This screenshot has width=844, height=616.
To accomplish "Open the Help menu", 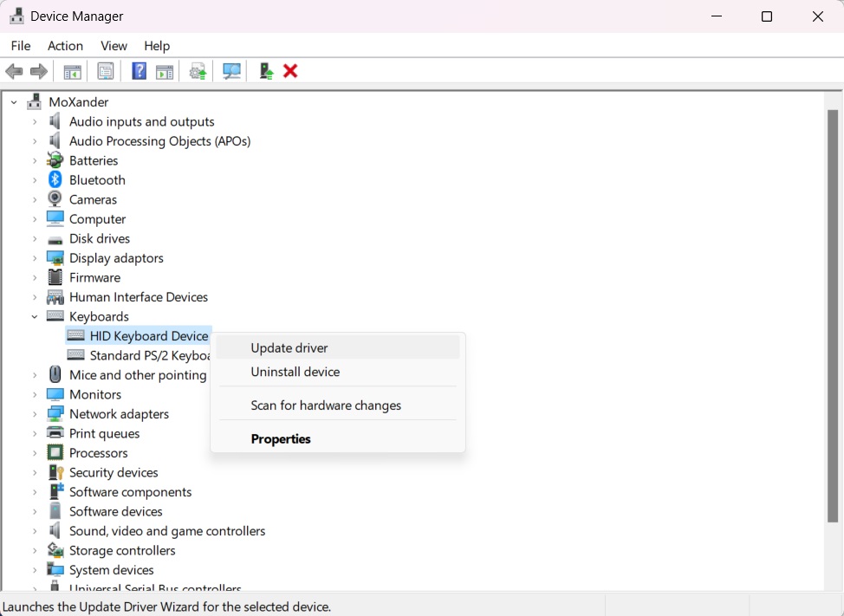I will point(157,46).
